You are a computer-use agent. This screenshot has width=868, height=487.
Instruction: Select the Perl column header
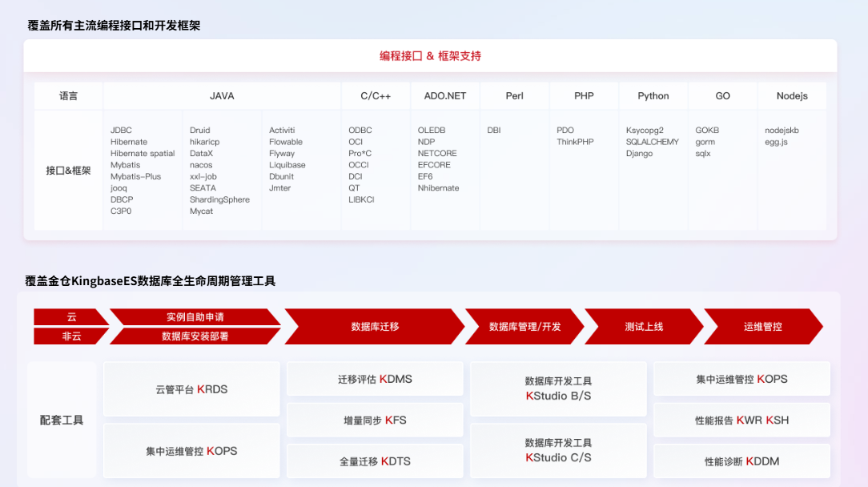click(514, 96)
